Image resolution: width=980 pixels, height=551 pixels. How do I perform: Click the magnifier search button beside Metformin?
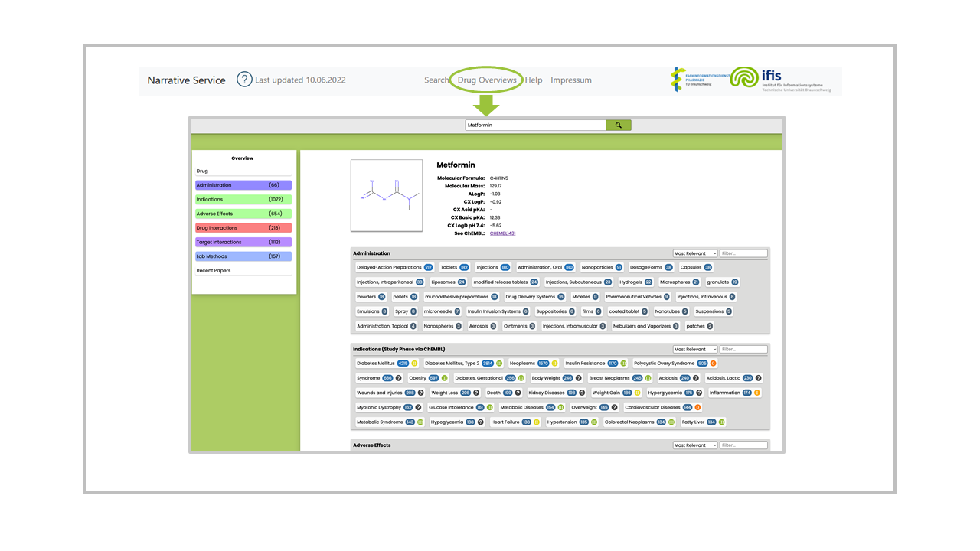tap(619, 126)
